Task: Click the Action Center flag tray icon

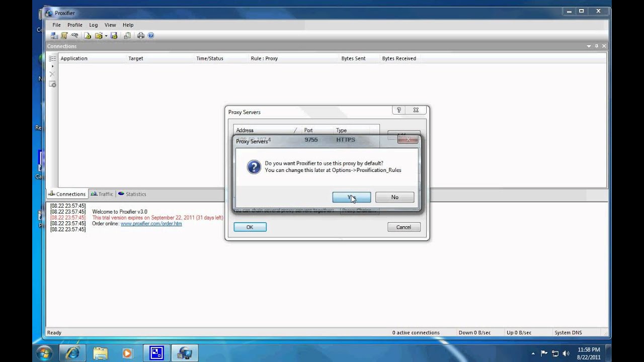Action: 544,353
